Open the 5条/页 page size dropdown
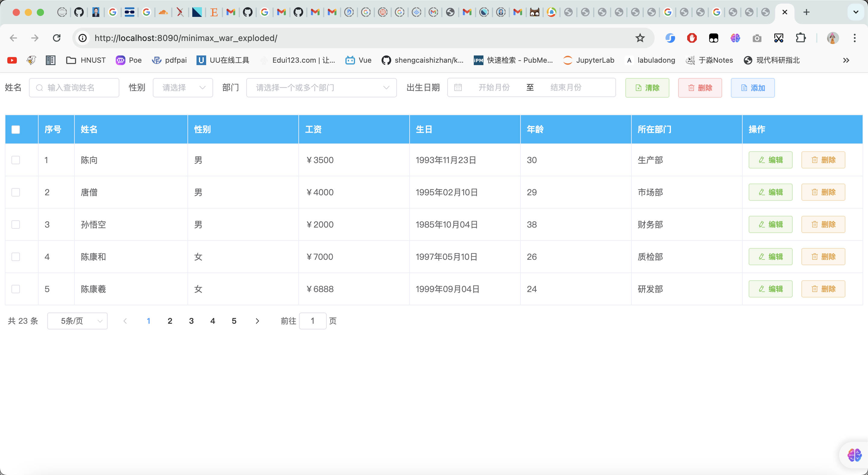This screenshot has width=868, height=475. (77, 321)
